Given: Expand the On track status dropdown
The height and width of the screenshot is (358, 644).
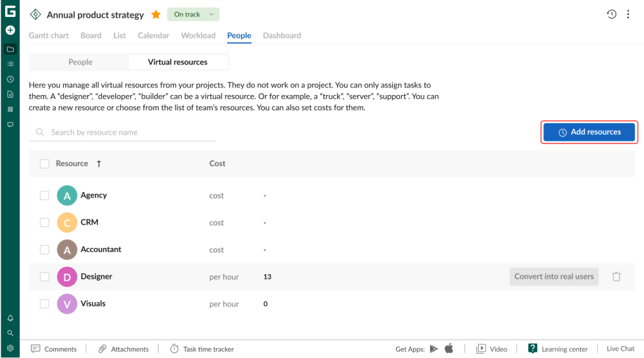Looking at the screenshot, I should click(193, 14).
